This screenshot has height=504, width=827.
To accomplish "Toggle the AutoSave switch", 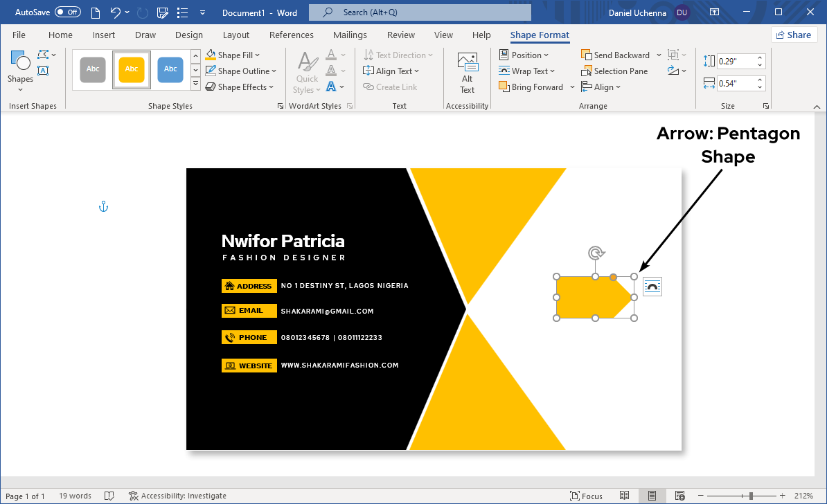I will (x=67, y=12).
